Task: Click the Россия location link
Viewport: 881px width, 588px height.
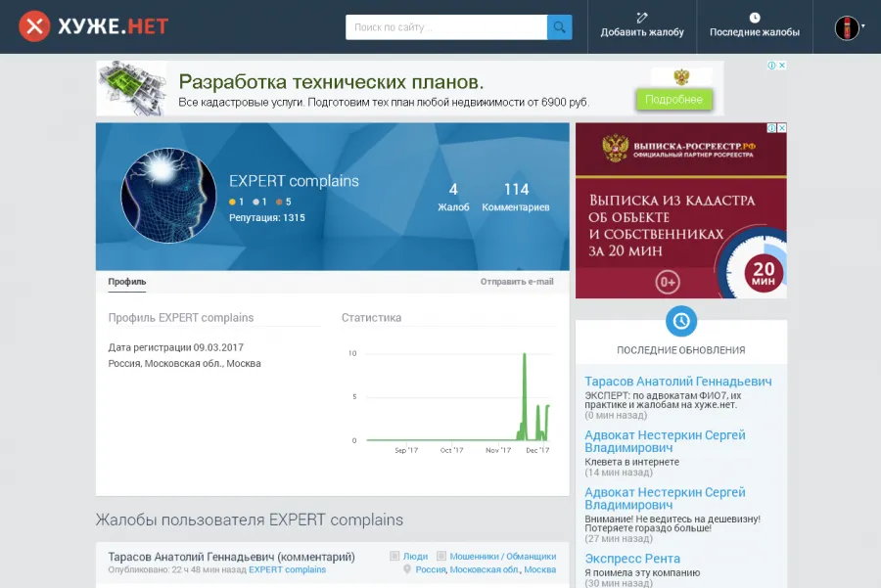Action: 431,569
